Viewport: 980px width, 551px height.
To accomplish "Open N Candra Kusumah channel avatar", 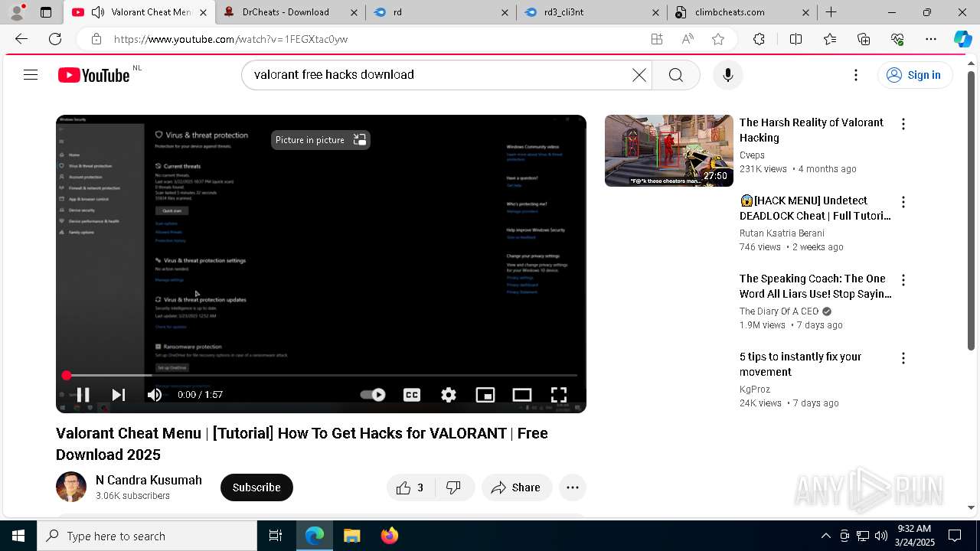I will coord(71,487).
